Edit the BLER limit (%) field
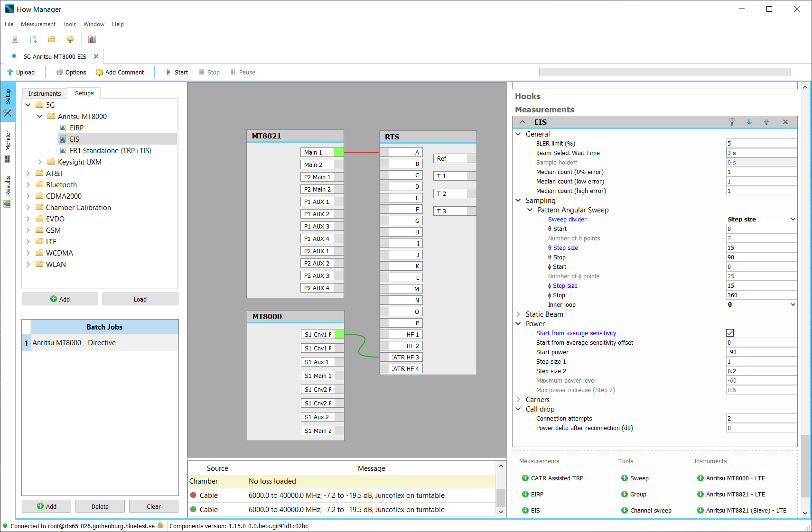This screenshot has height=532, width=812. click(761, 143)
